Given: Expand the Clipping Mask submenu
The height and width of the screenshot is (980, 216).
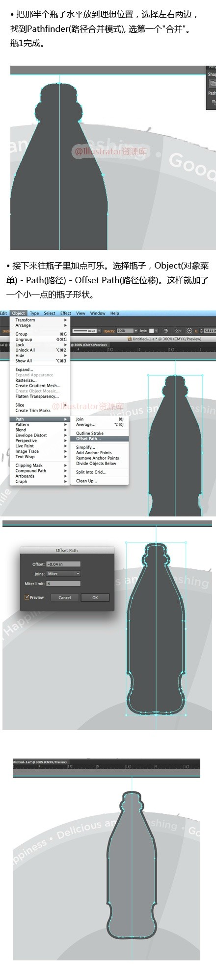Looking at the screenshot, I should 40,465.
